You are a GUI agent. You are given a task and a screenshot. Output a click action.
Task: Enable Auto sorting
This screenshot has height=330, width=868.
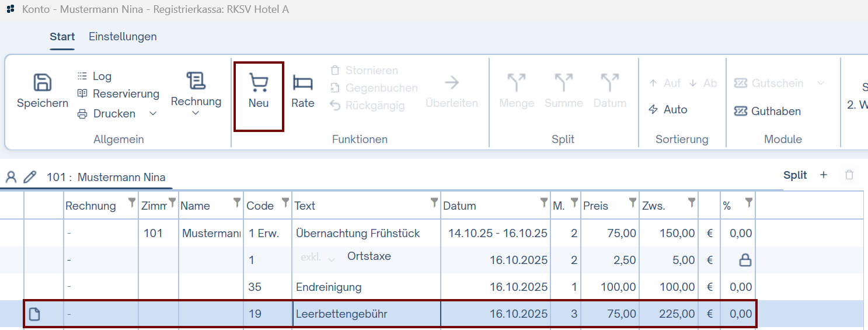pyautogui.click(x=668, y=110)
